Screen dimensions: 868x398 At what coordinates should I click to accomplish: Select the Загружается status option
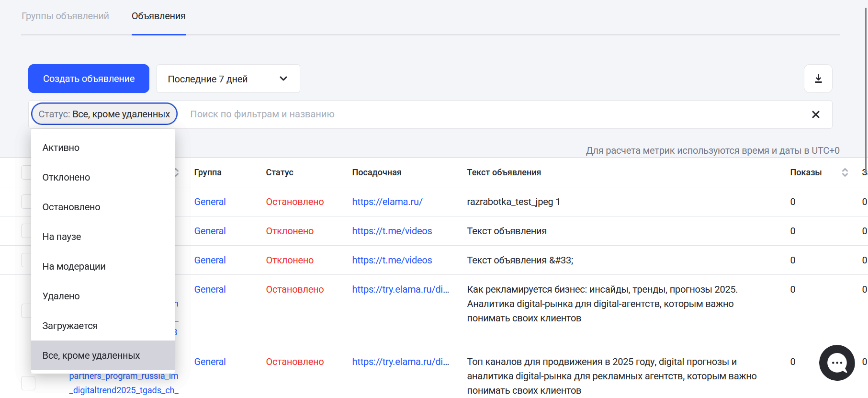coord(70,326)
